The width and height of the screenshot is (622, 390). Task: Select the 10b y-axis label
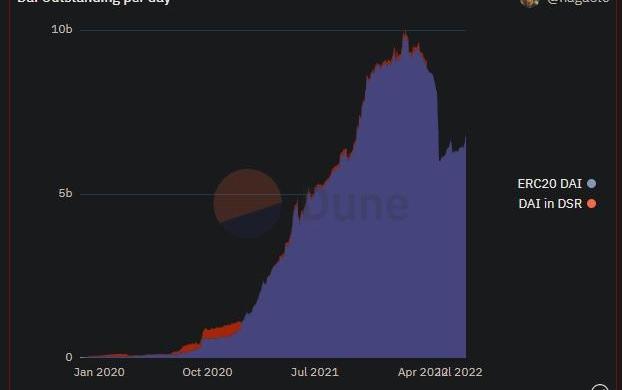pyautogui.click(x=62, y=29)
